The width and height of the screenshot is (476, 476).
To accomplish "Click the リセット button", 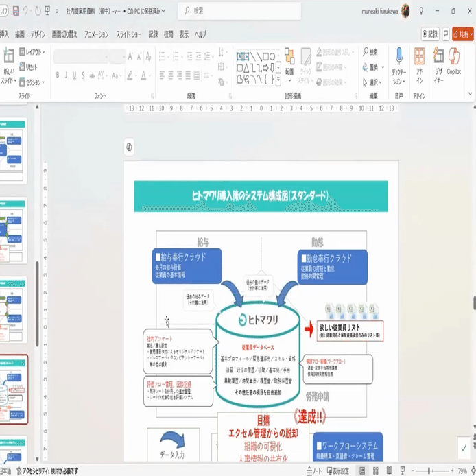I will click(x=29, y=67).
